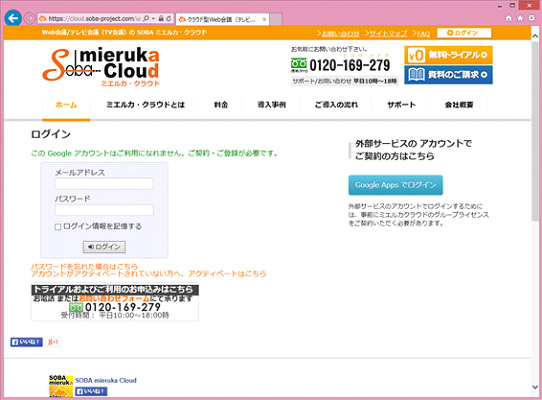Open the アクティベートはこちら link
The height and width of the screenshot is (400, 542).
pos(227,274)
